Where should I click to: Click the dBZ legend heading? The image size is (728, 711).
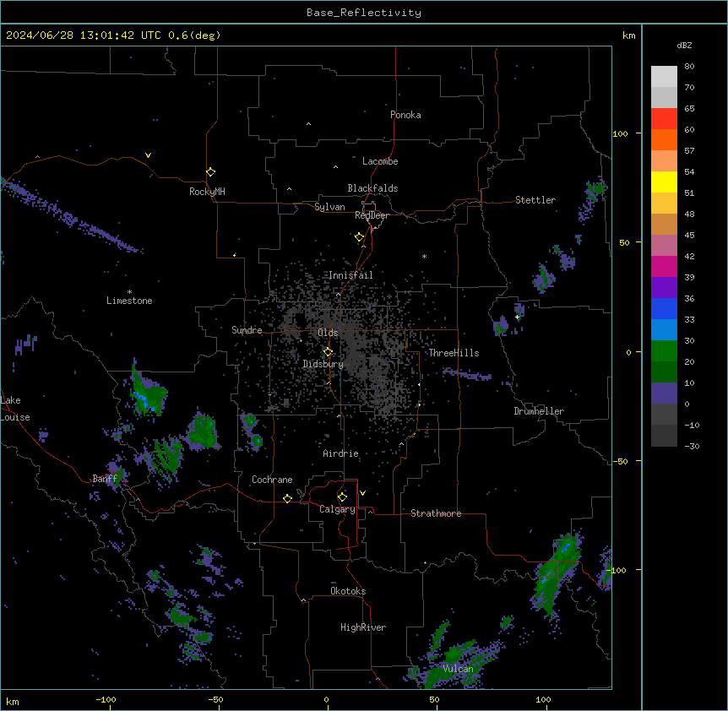[x=684, y=46]
